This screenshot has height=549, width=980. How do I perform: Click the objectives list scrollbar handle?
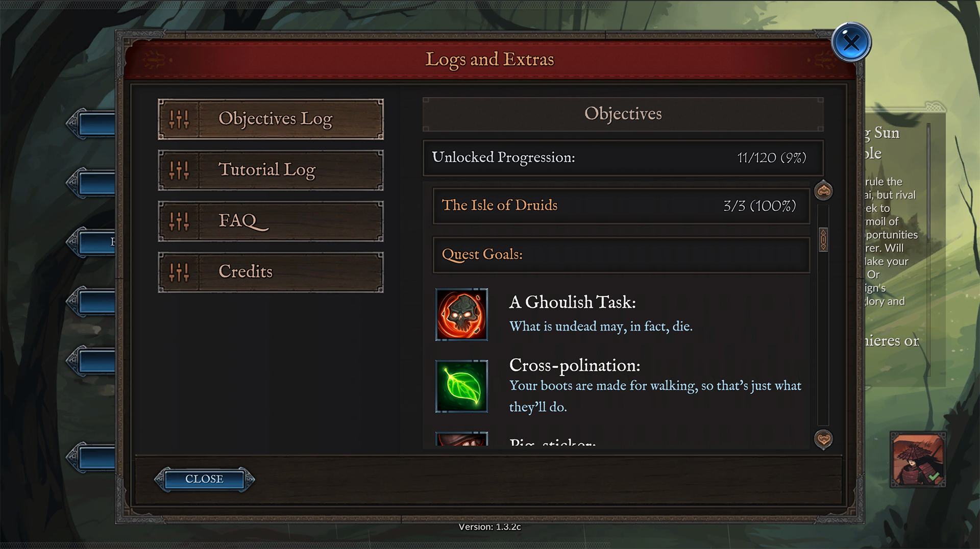(x=823, y=240)
